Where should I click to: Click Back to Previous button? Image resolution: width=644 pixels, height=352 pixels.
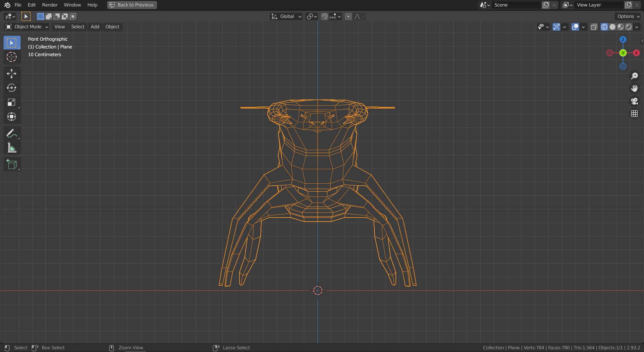pos(132,5)
